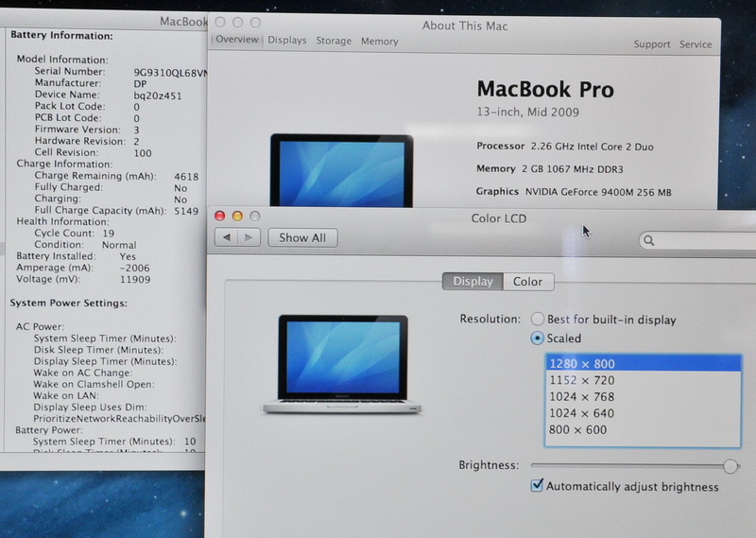Viewport: 756px width, 538px height.
Task: Click the Cell Revision value 100
Action: pos(143,153)
